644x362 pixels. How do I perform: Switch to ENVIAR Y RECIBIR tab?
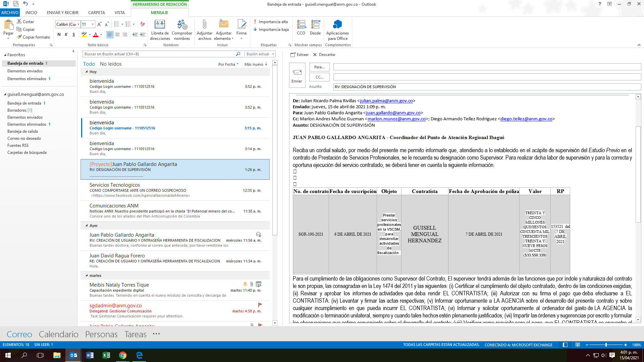point(63,13)
